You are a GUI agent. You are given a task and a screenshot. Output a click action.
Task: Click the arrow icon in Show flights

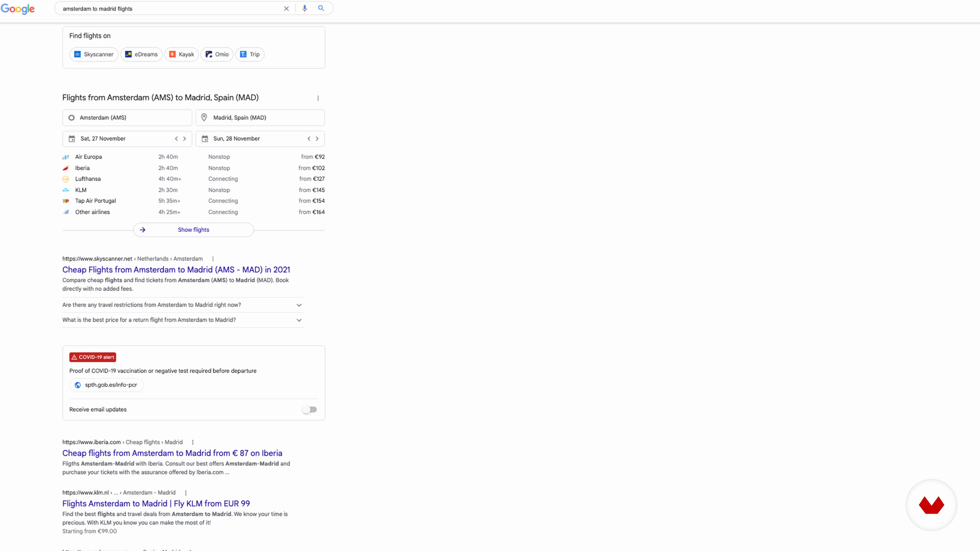coord(143,230)
